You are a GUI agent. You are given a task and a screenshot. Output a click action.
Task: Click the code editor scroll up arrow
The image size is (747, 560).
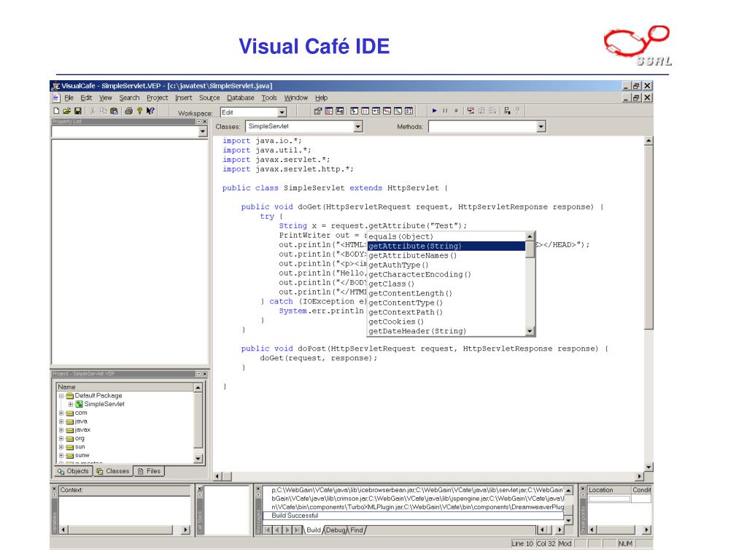point(649,141)
